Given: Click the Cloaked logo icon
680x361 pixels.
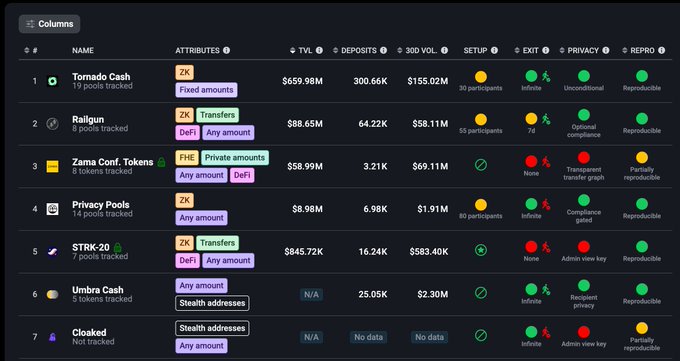Looking at the screenshot, I should point(52,337).
